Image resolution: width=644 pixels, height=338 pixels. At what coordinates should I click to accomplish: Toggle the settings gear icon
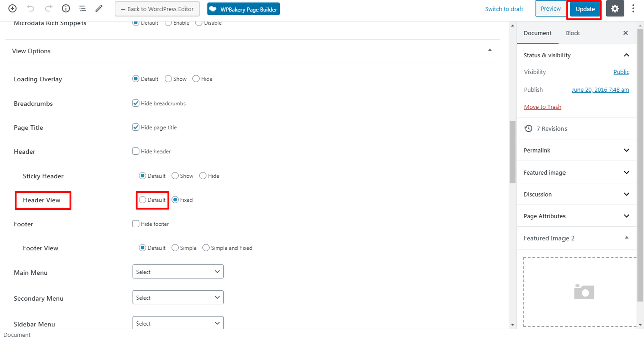(615, 9)
